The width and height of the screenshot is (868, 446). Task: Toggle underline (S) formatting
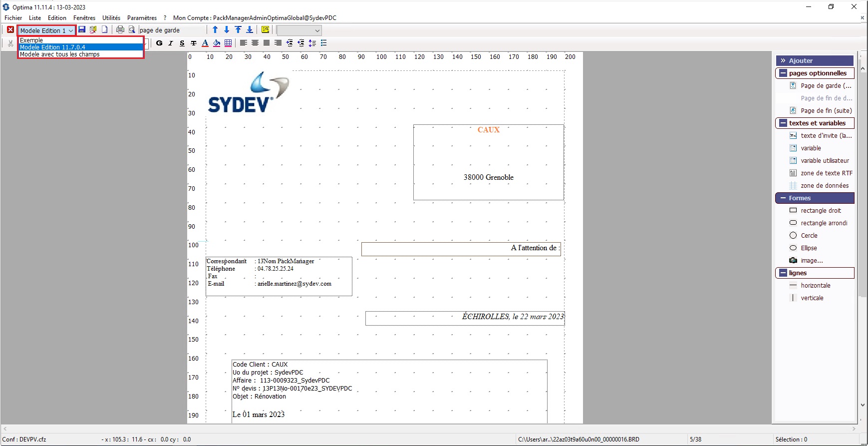point(182,43)
